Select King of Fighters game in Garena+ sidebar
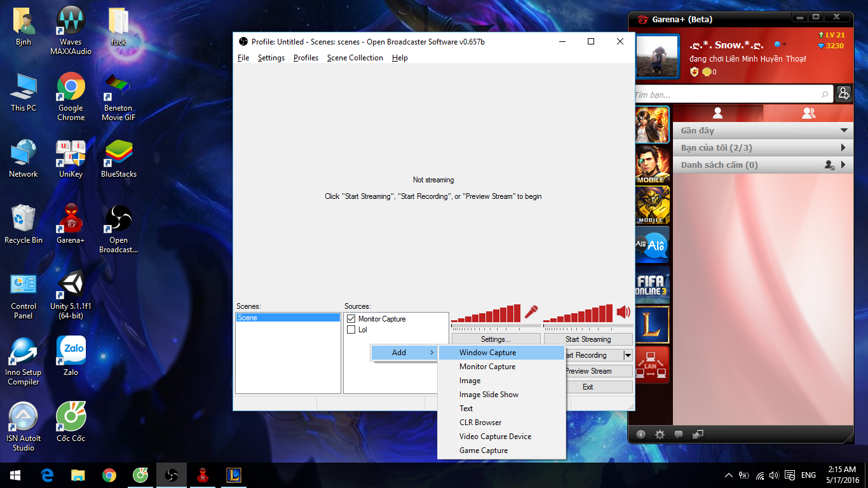This screenshot has height=488, width=868. (653, 125)
